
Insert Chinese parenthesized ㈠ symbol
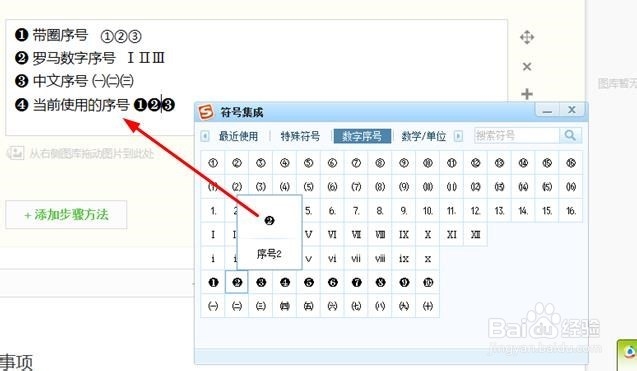tap(213, 306)
